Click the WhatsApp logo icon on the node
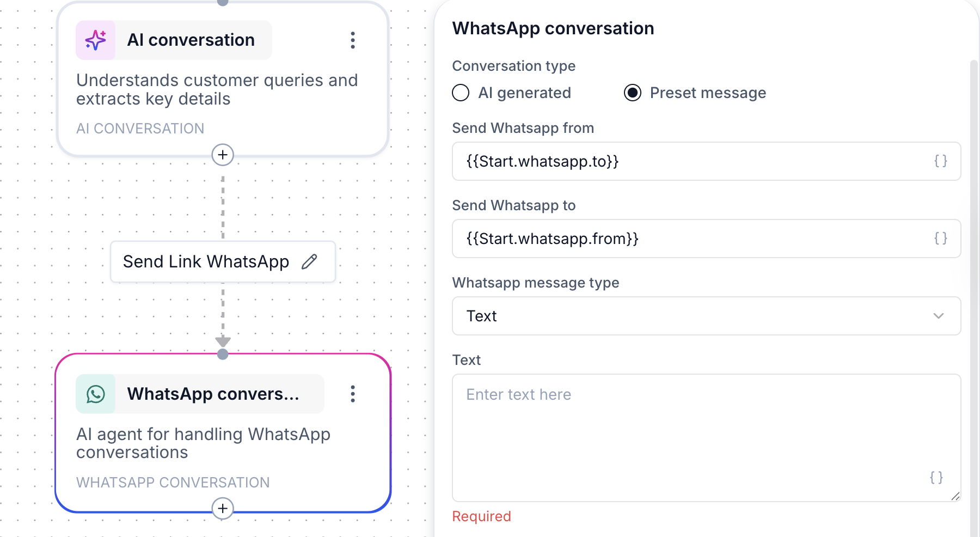The height and width of the screenshot is (537, 980). [x=96, y=394]
